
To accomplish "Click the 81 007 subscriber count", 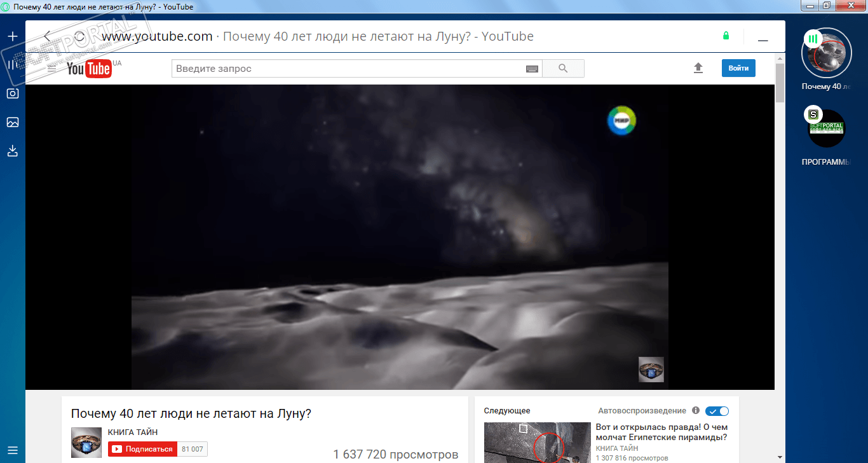I will pyautogui.click(x=193, y=449).
